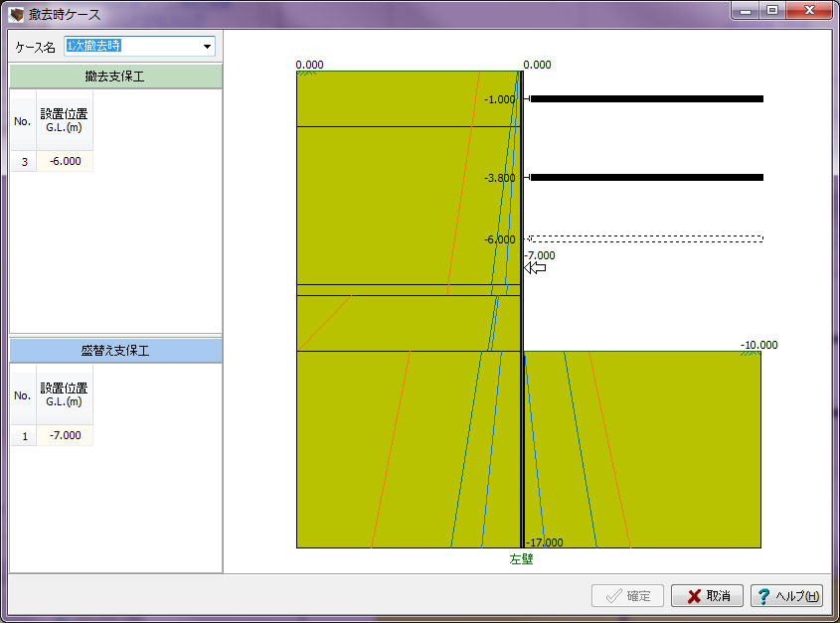Click row number 3 in 撤去支保工 table
Screen dimensions: 840x623
pyautogui.click(x=24, y=161)
